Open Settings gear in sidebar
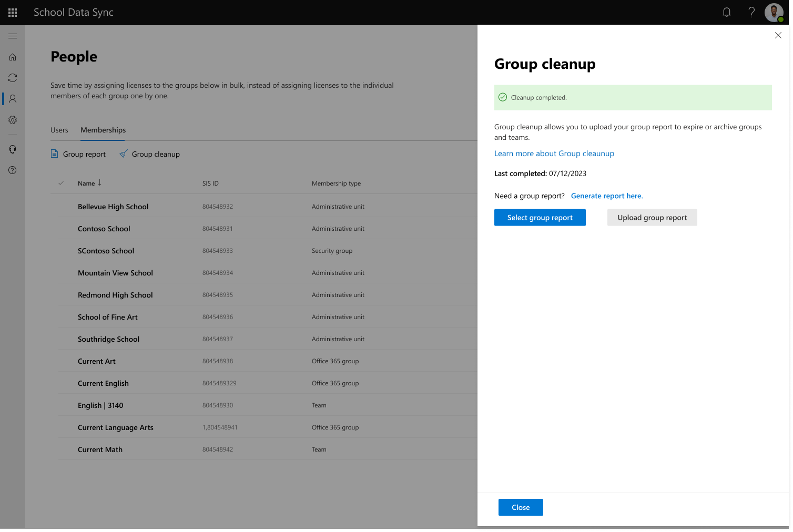Image resolution: width=793 pixels, height=532 pixels. click(x=13, y=120)
